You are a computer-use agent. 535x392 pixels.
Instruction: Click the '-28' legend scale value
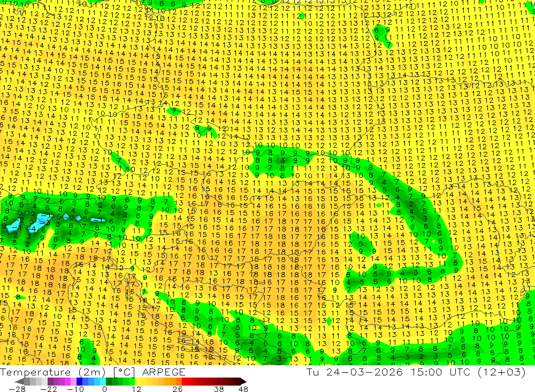(x=16, y=389)
